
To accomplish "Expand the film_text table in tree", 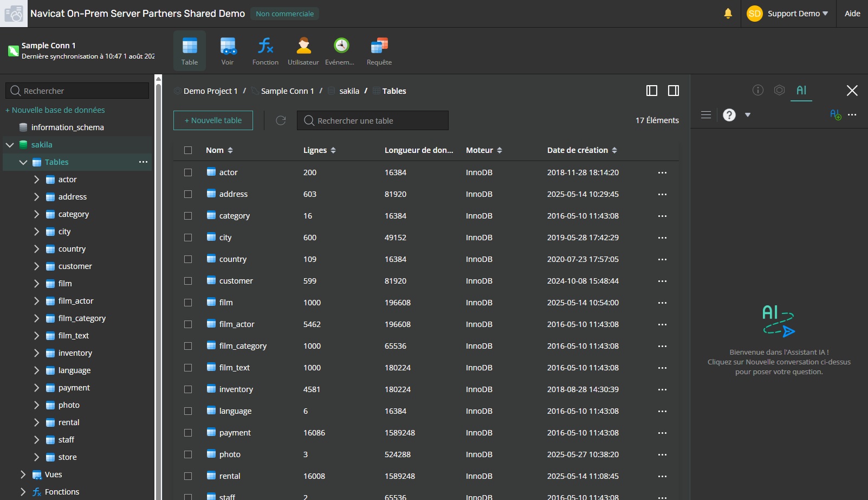I will pos(36,336).
